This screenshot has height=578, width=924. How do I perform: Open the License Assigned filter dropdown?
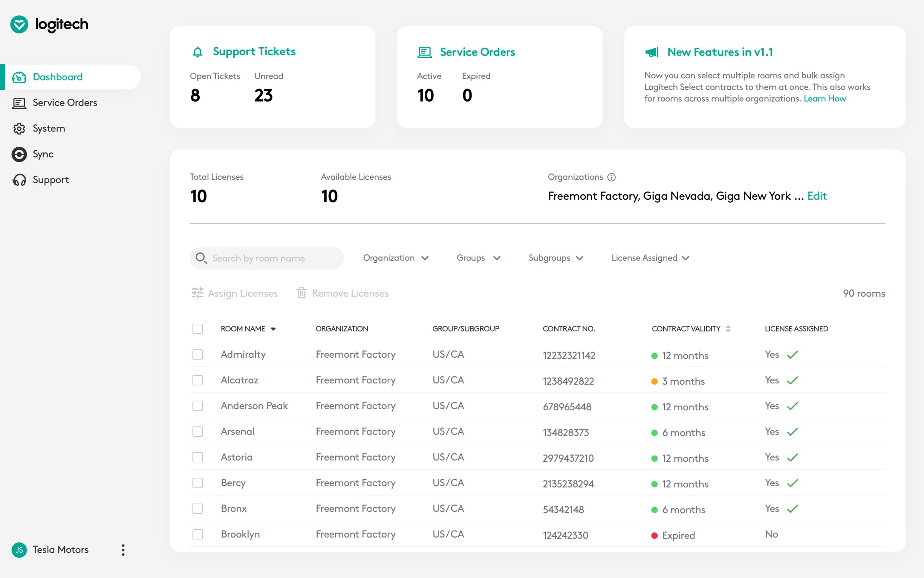pyautogui.click(x=650, y=258)
